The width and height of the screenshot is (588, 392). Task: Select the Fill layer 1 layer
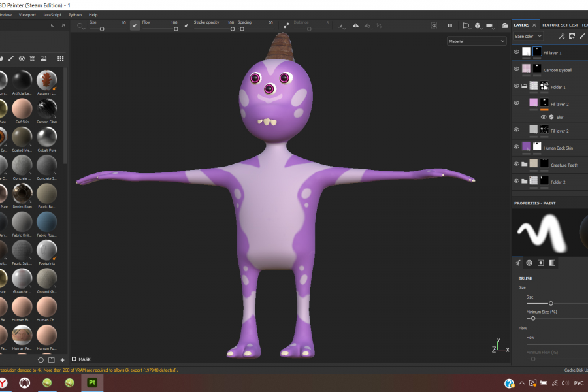click(552, 52)
